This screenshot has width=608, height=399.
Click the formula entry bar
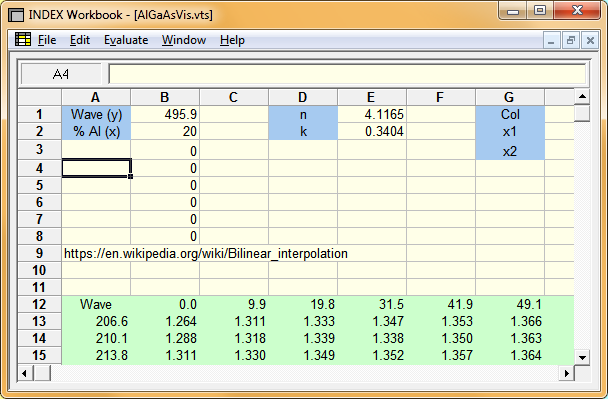coord(347,74)
